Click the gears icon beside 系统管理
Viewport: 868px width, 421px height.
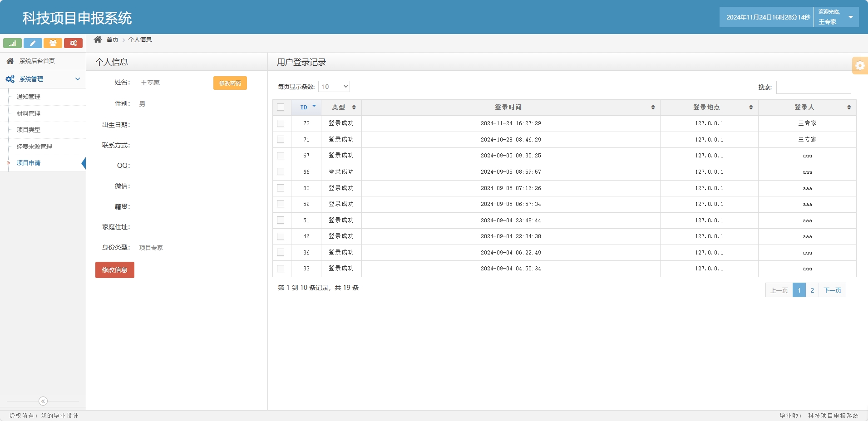[9, 78]
